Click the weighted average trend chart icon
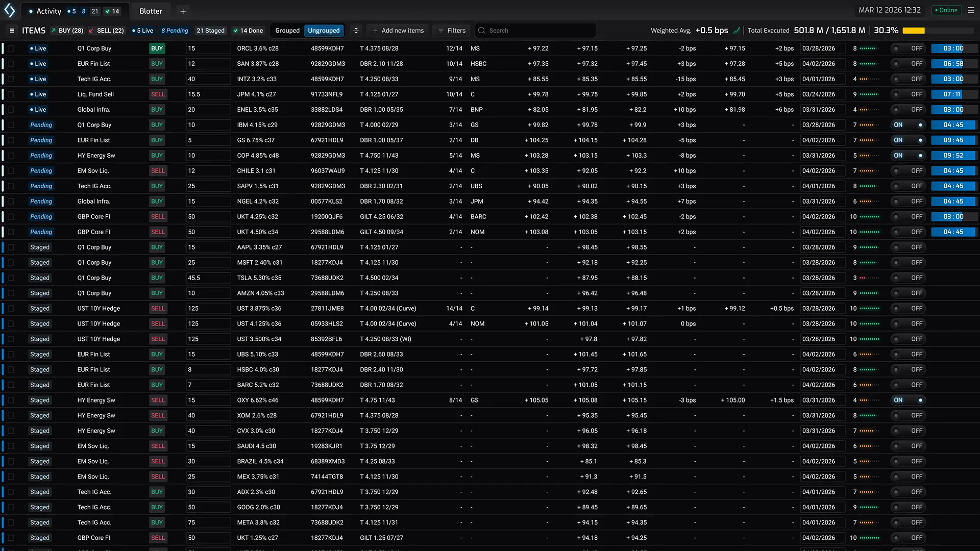The width and height of the screenshot is (980, 551). pos(736,31)
